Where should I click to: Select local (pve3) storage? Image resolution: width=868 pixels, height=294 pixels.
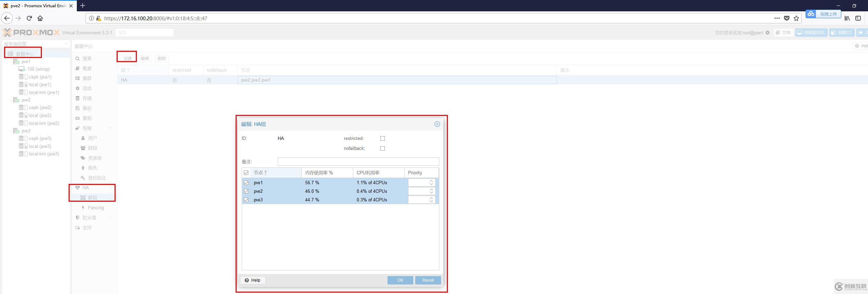point(40,146)
